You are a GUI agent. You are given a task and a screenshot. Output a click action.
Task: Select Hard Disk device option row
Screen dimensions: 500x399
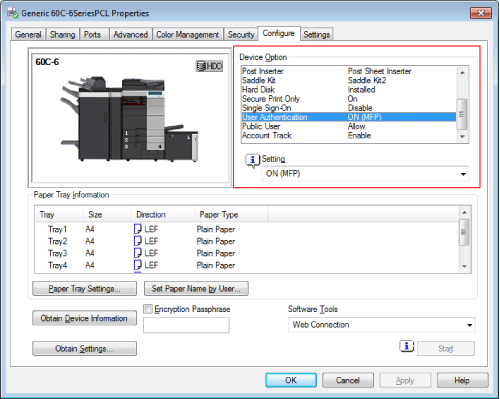pos(349,90)
